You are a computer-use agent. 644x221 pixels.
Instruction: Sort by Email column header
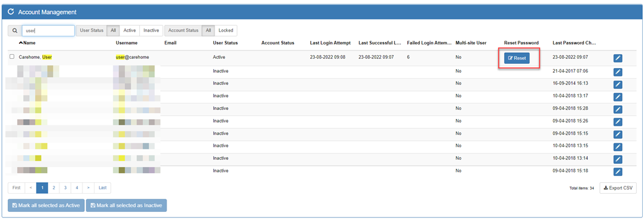pos(170,42)
